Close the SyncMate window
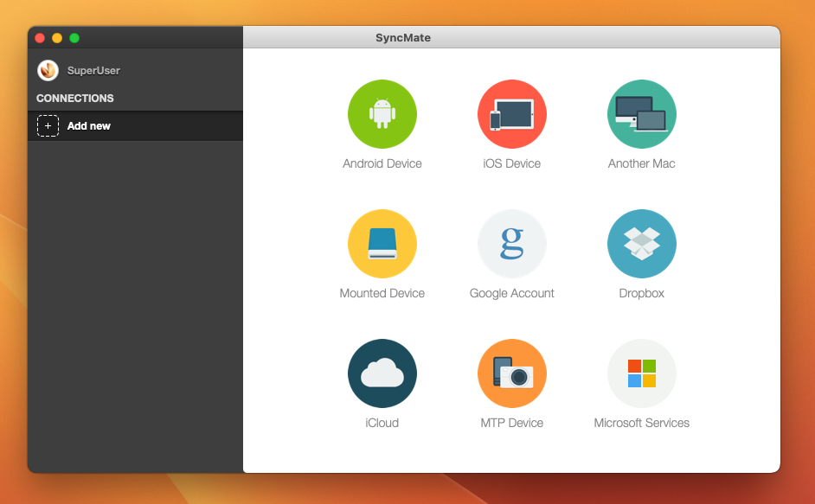Screen dimensions: 815x504 [x=40, y=38]
